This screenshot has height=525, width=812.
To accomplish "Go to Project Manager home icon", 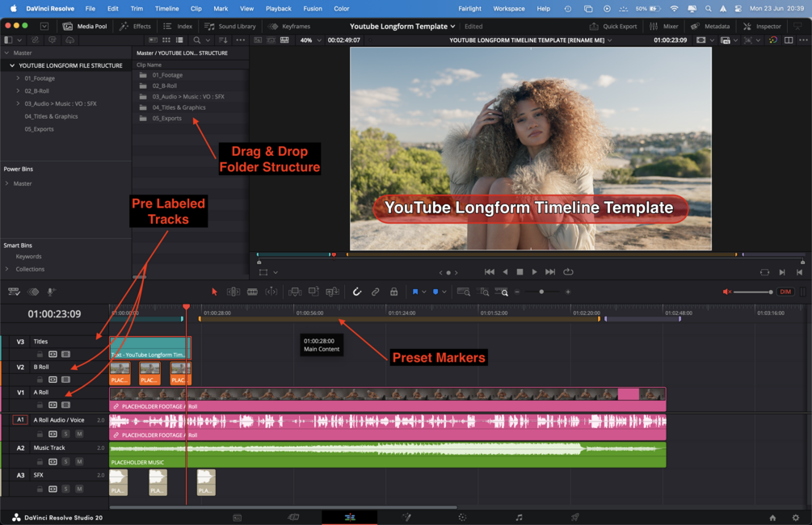I will click(772, 517).
